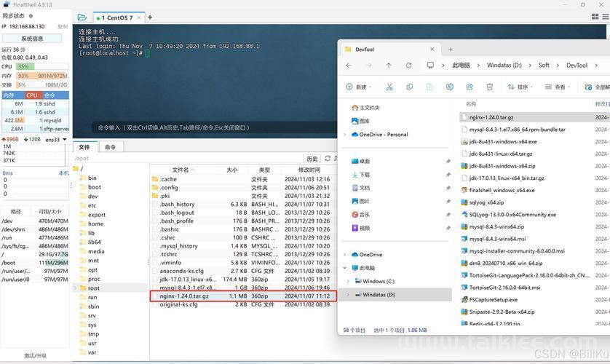Open 此电脑 in Explorer breadcrumb
The width and height of the screenshot is (610, 364).
(461, 66)
